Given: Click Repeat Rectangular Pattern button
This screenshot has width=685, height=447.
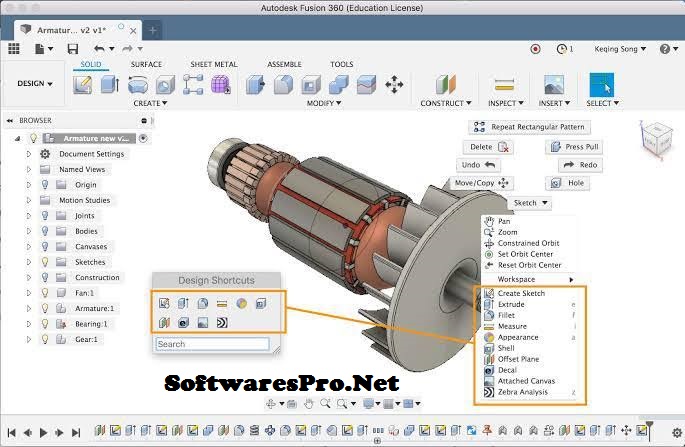Looking at the screenshot, I should pos(529,127).
